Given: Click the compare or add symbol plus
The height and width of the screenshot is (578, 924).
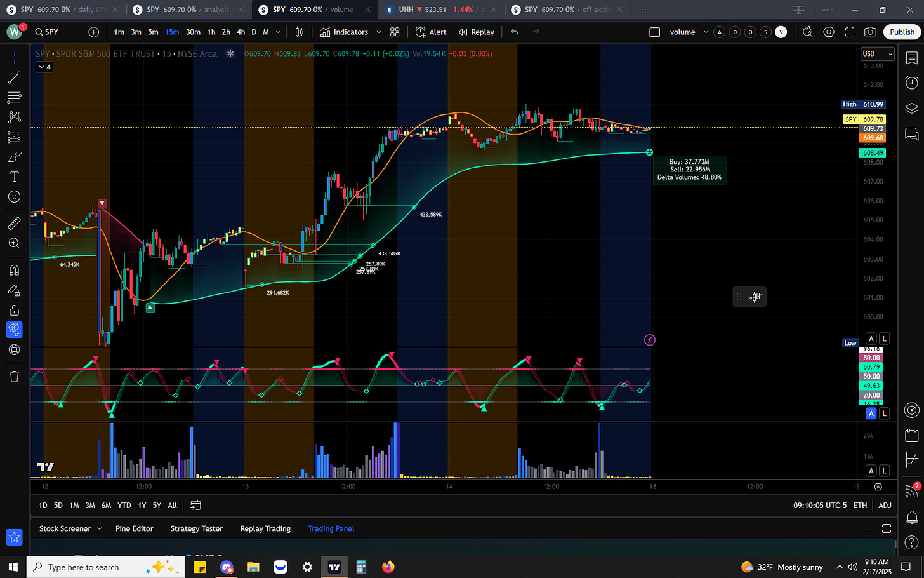Looking at the screenshot, I should (94, 32).
